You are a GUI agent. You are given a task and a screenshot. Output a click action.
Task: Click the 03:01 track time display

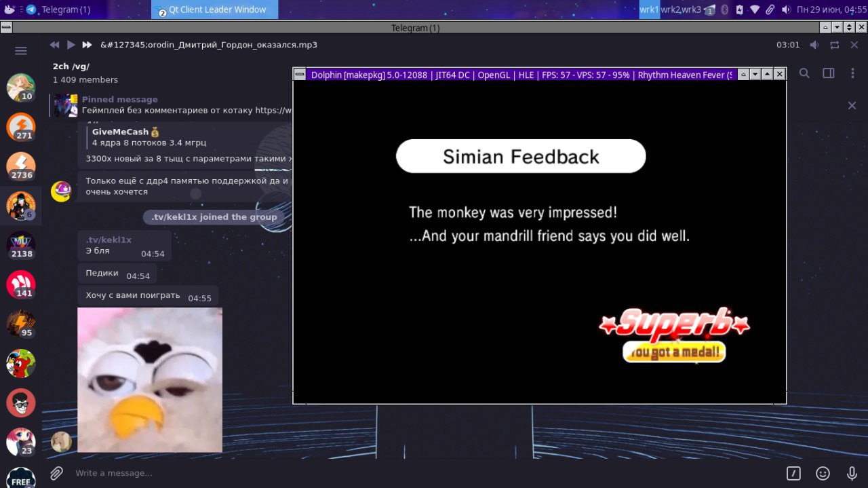coord(788,45)
